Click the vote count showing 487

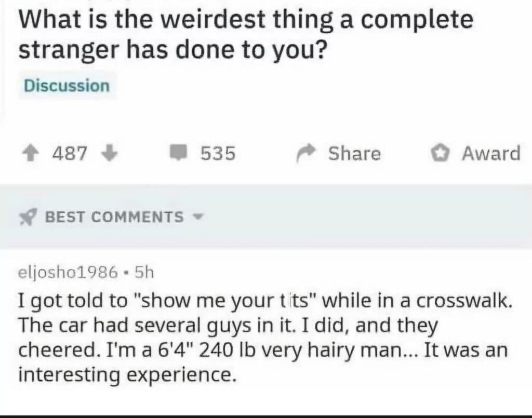pos(71,153)
